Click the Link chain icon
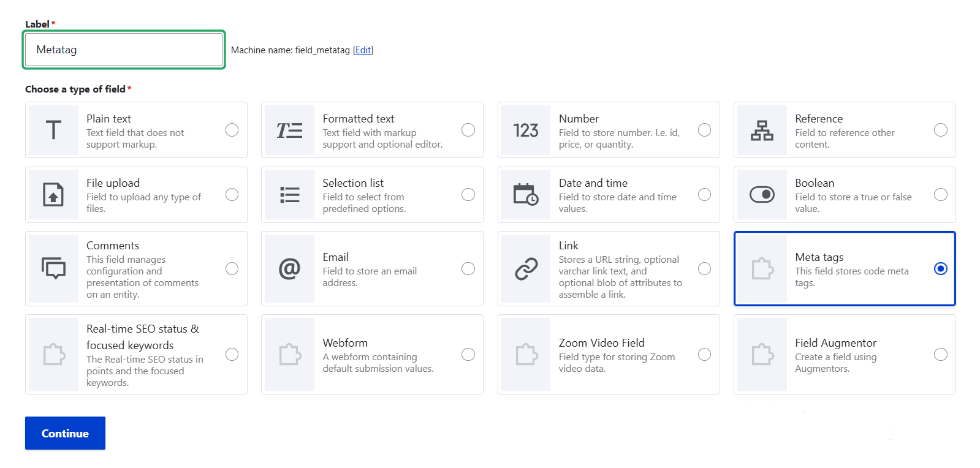The height and width of the screenshot is (468, 980). point(525,268)
